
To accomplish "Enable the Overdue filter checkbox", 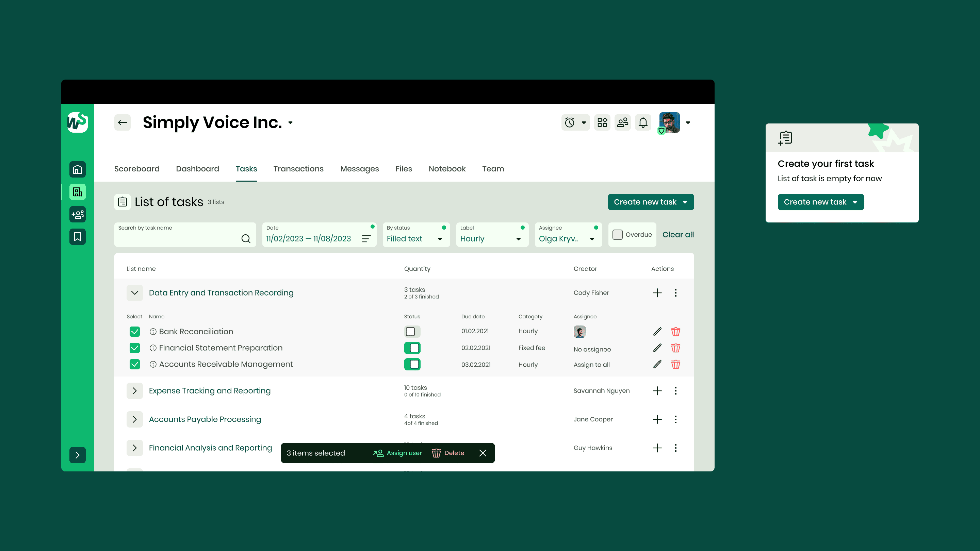I will click(618, 235).
